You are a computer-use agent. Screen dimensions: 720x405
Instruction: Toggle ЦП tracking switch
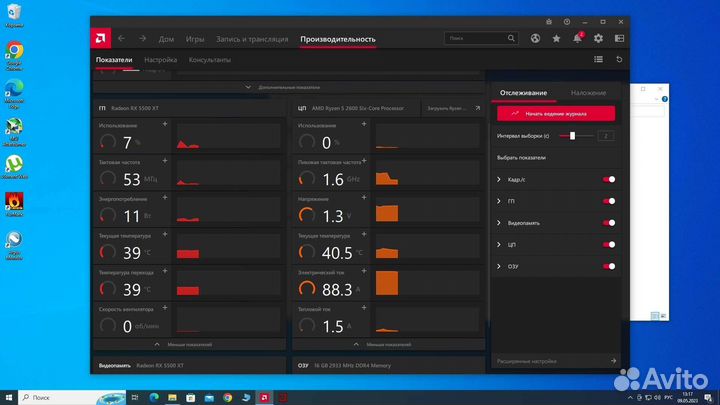pyautogui.click(x=609, y=245)
